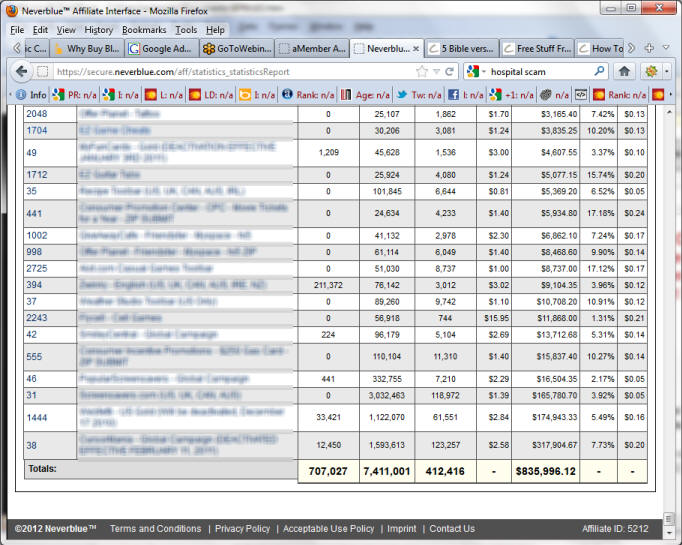Image resolution: width=682 pixels, height=545 pixels.
Task: Open the dropdown beside the gear add-on icon
Action: coord(667,71)
